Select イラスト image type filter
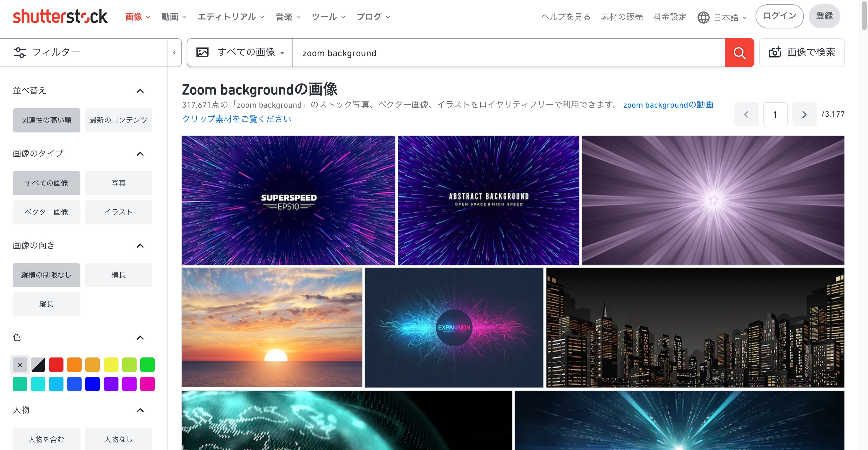The image size is (868, 450). point(118,212)
